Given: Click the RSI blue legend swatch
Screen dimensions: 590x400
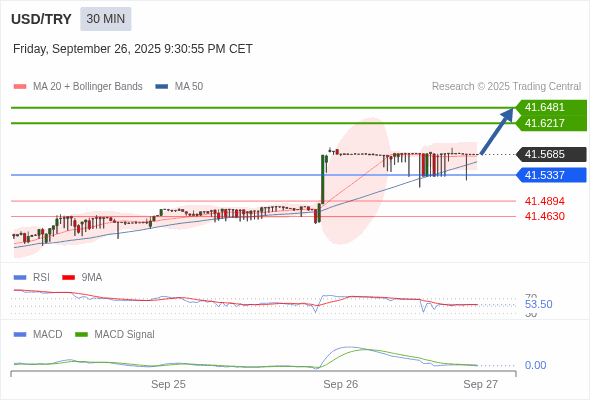Looking at the screenshot, I should click(20, 278).
